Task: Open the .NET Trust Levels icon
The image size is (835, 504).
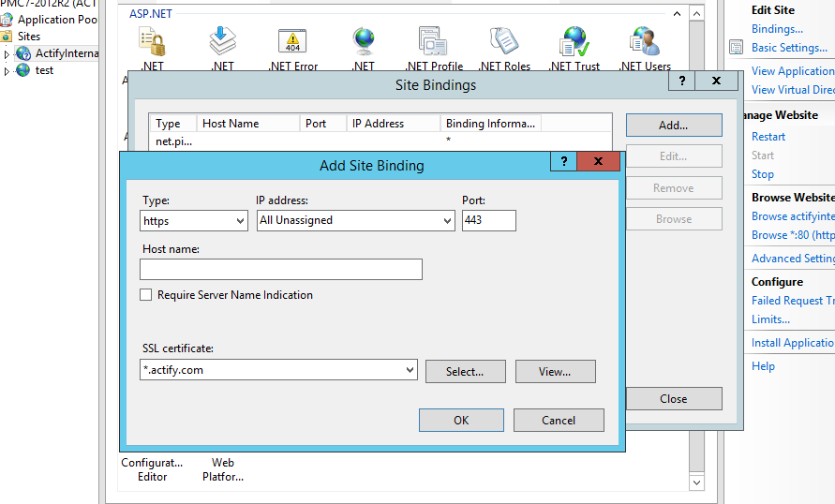Action: (574, 43)
